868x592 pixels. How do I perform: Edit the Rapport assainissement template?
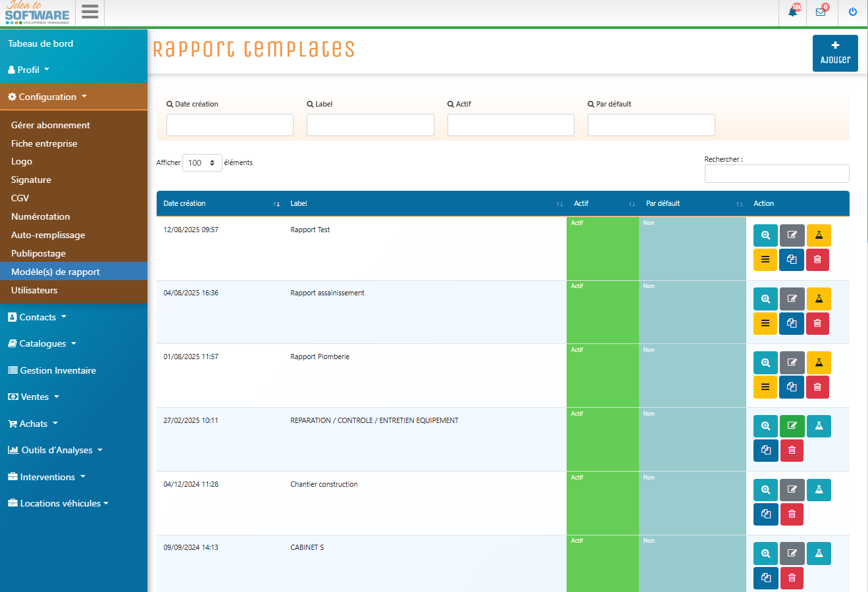(x=792, y=299)
